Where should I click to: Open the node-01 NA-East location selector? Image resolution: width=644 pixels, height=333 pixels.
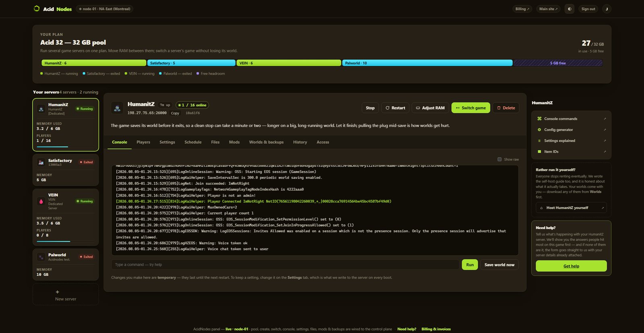(105, 9)
